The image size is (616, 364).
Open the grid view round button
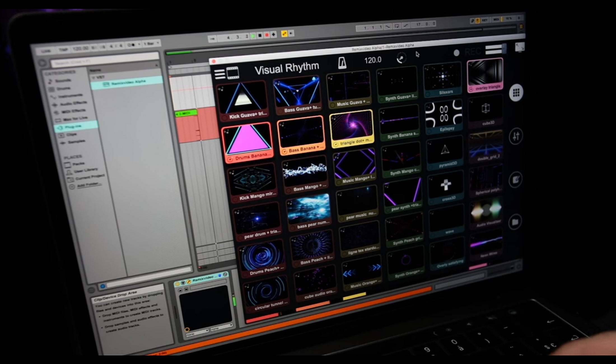(516, 93)
